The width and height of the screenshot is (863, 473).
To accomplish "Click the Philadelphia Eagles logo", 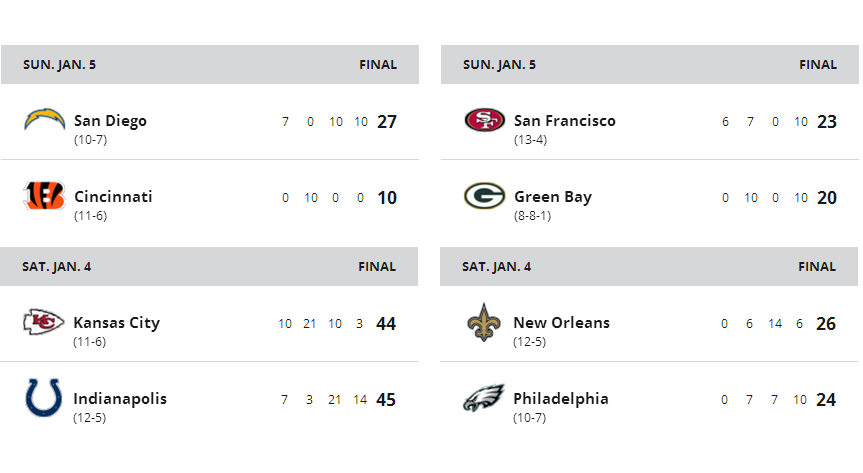I will pyautogui.click(x=483, y=398).
